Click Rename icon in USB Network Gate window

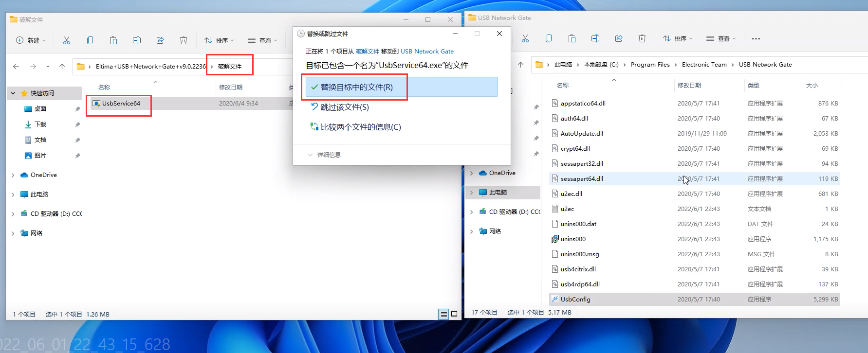point(595,38)
